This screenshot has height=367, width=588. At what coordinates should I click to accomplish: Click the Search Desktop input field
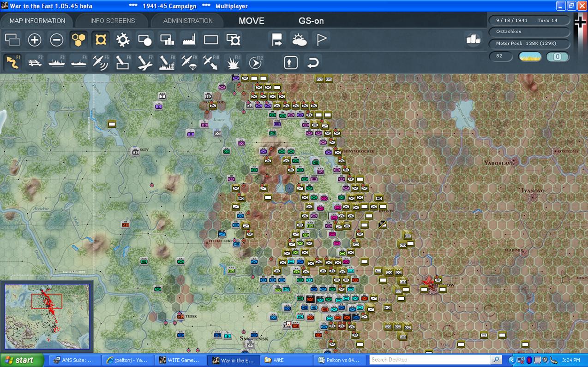coord(430,360)
